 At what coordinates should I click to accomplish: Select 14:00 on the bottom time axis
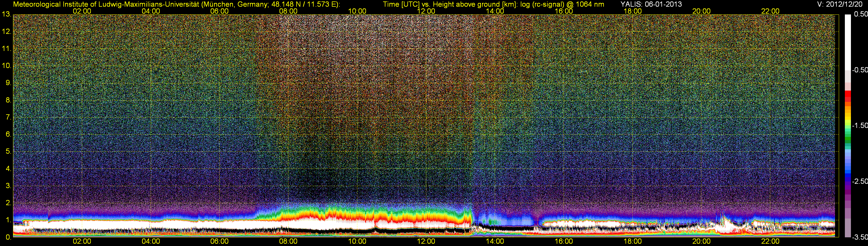(x=495, y=241)
